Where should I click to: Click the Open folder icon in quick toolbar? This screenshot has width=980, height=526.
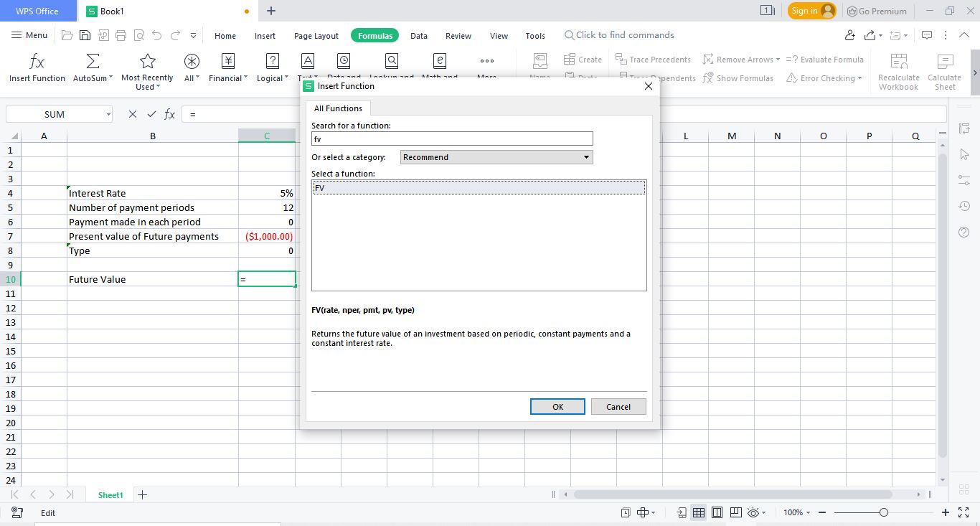[67, 35]
